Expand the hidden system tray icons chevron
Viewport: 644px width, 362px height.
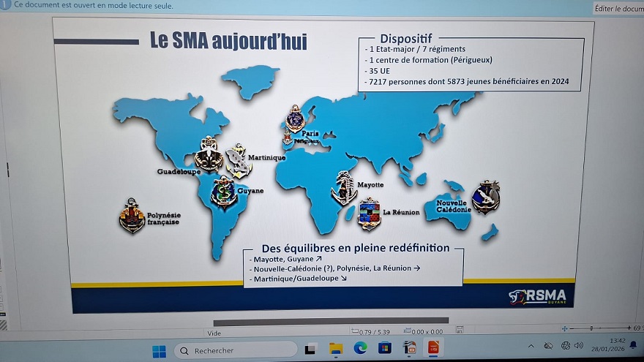pos(531,345)
